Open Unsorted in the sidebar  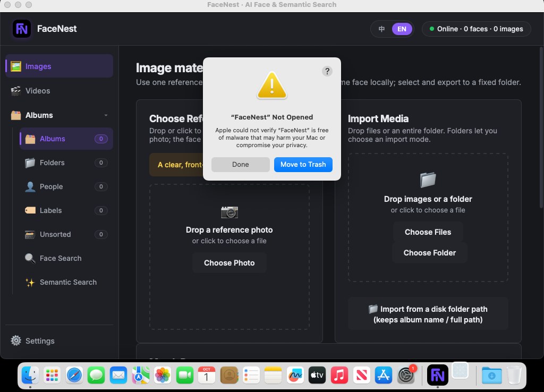pos(66,234)
